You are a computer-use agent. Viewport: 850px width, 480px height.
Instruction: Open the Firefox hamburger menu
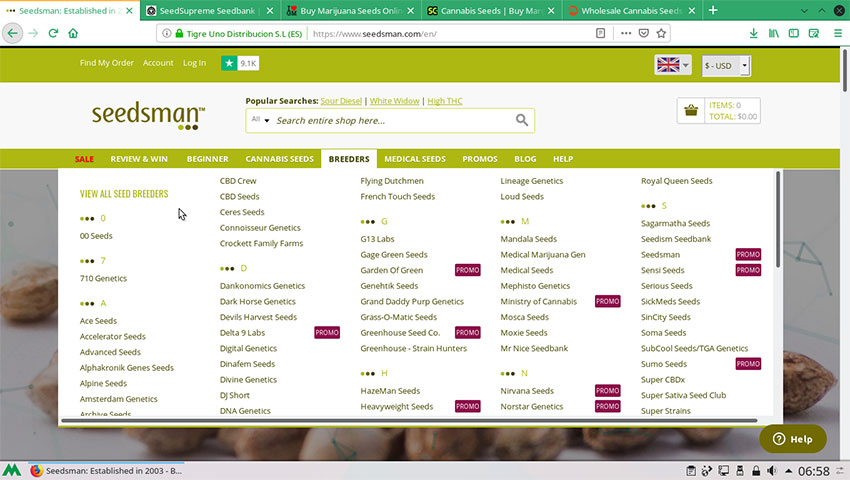click(x=838, y=32)
